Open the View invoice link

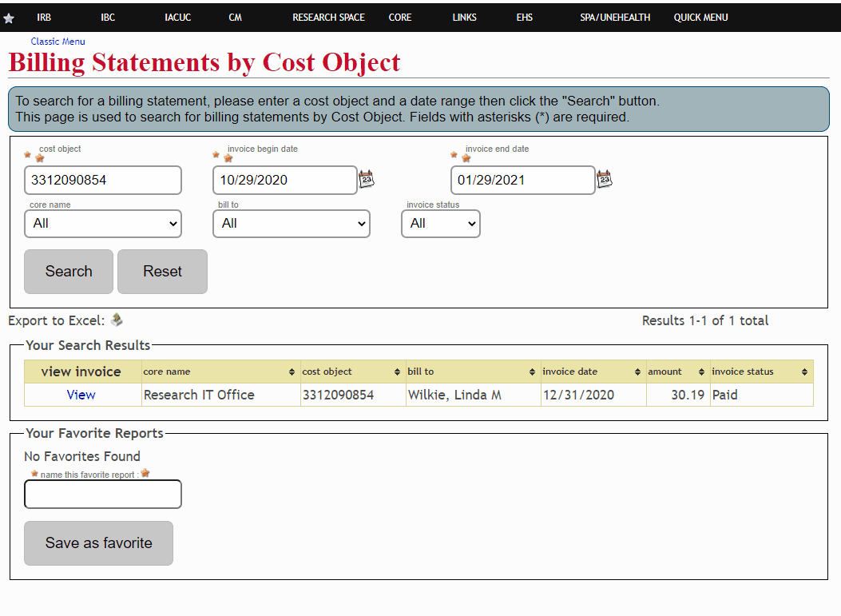81,395
